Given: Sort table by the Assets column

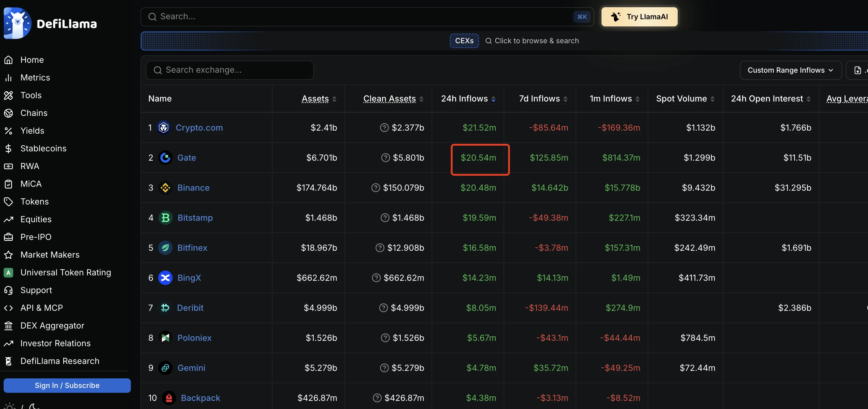Looking at the screenshot, I should (x=319, y=99).
